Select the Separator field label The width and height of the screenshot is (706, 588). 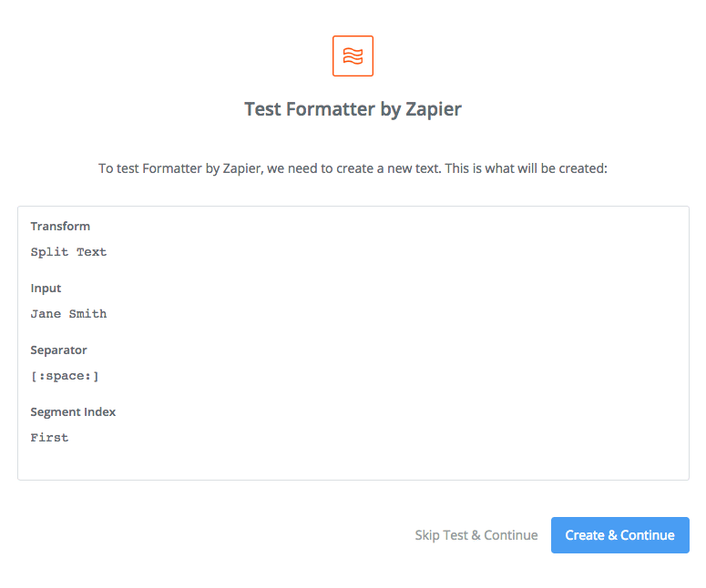(58, 350)
